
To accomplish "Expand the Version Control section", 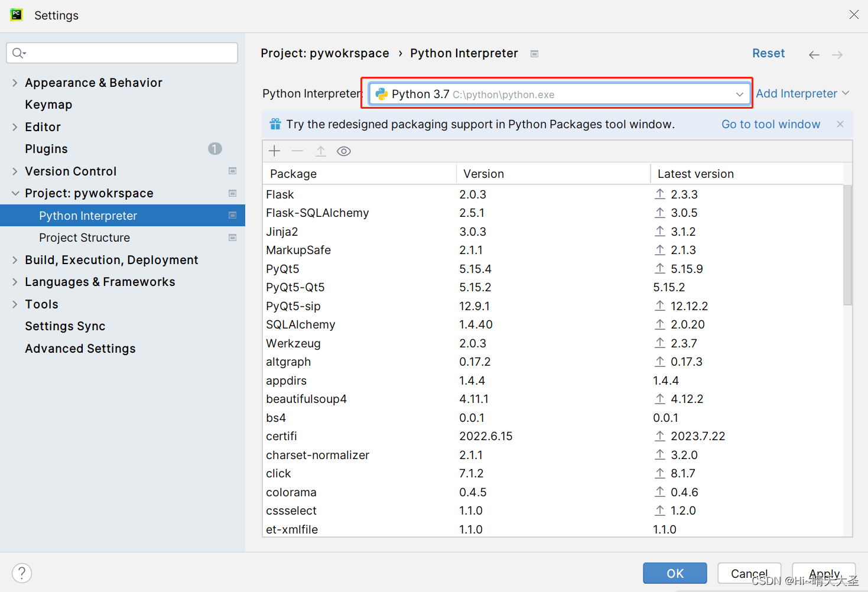I will click(x=15, y=171).
